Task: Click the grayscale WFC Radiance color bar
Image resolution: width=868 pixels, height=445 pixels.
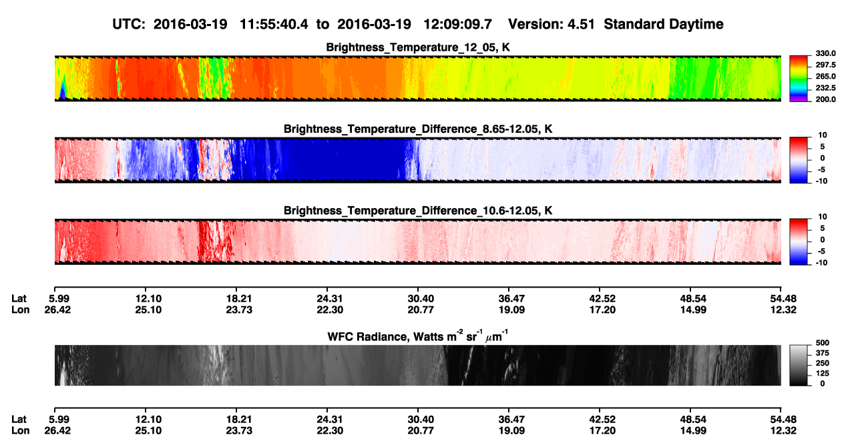Action: [799, 365]
